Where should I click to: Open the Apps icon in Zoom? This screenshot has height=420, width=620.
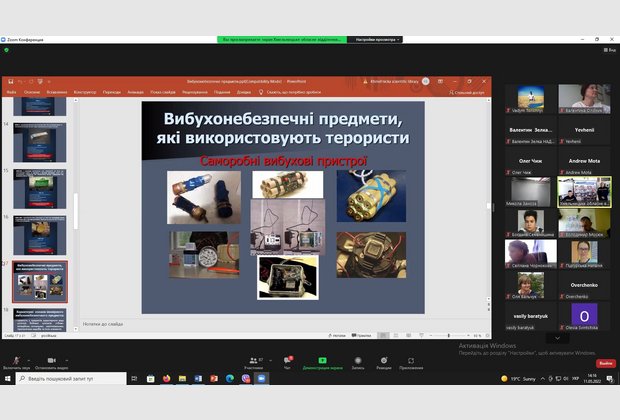pyautogui.click(x=411, y=359)
